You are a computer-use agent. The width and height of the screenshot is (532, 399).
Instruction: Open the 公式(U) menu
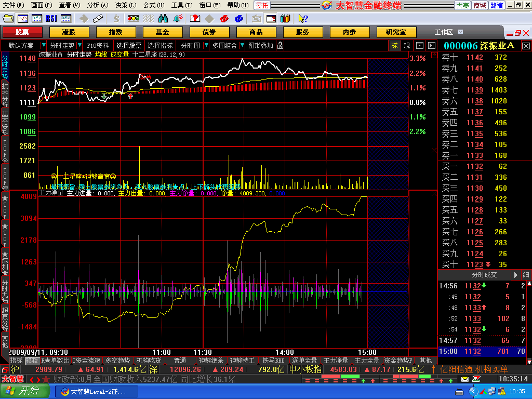(x=154, y=5)
